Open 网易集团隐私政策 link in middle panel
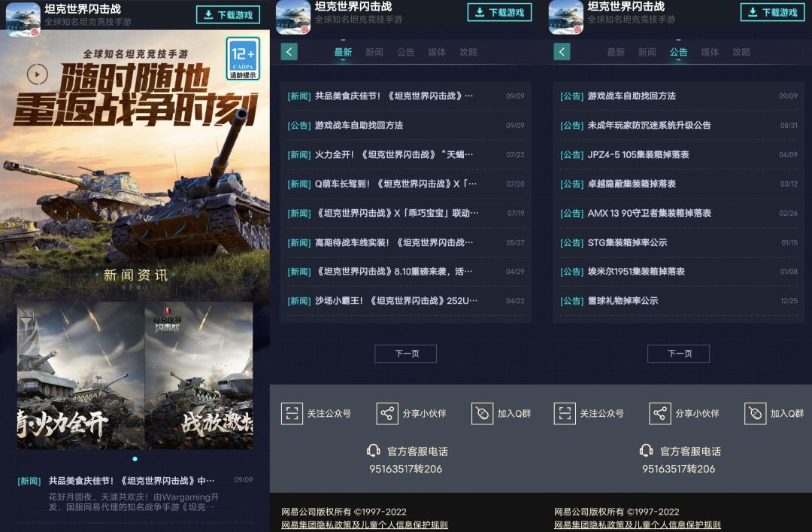The height and width of the screenshot is (532, 812). click(365, 524)
